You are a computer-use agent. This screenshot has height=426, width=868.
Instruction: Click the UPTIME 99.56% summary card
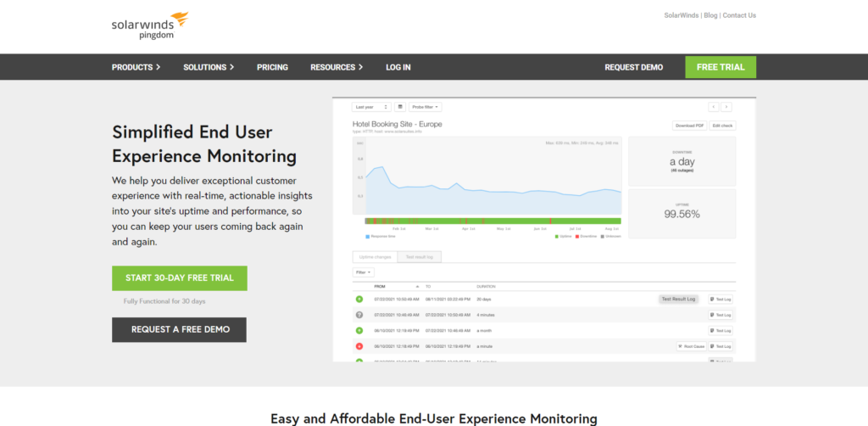point(682,214)
